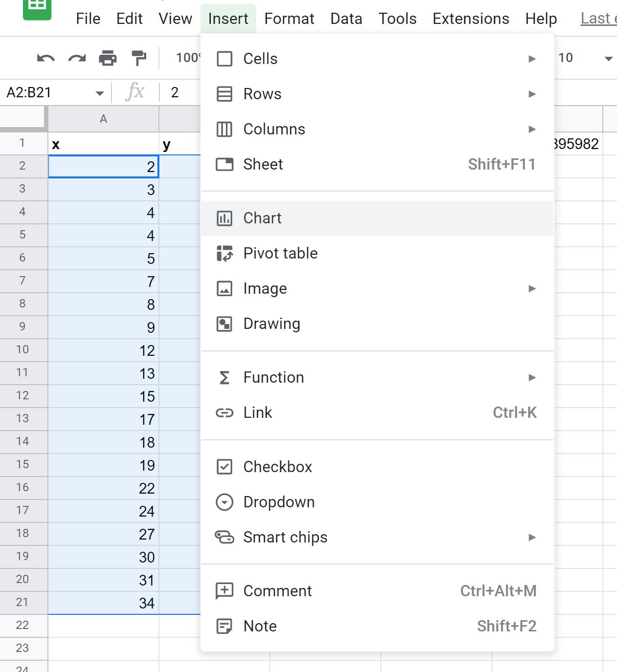Click the Dropdown circle icon
This screenshot has width=617, height=672.
tap(224, 502)
